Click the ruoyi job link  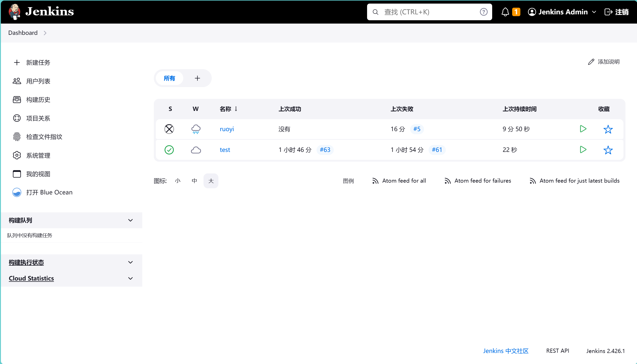(x=227, y=129)
